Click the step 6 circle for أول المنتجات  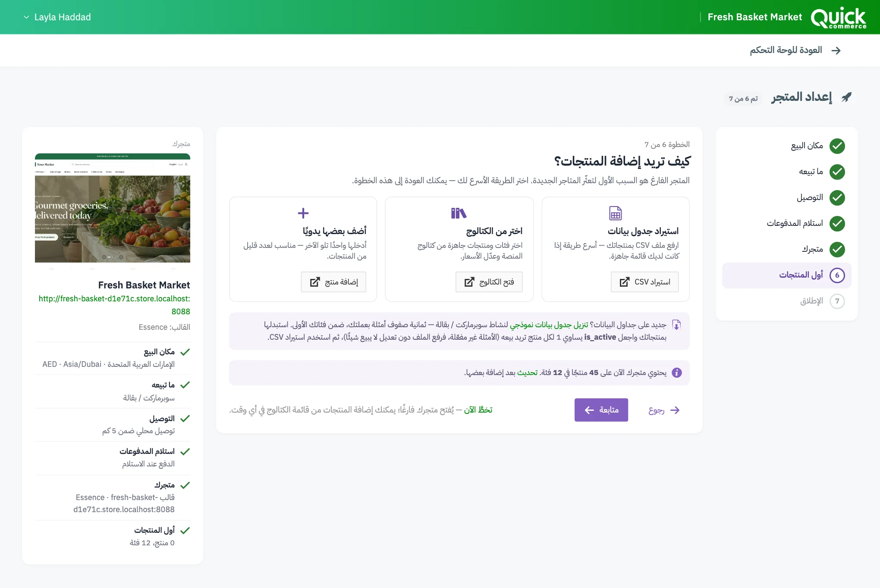[x=837, y=275]
